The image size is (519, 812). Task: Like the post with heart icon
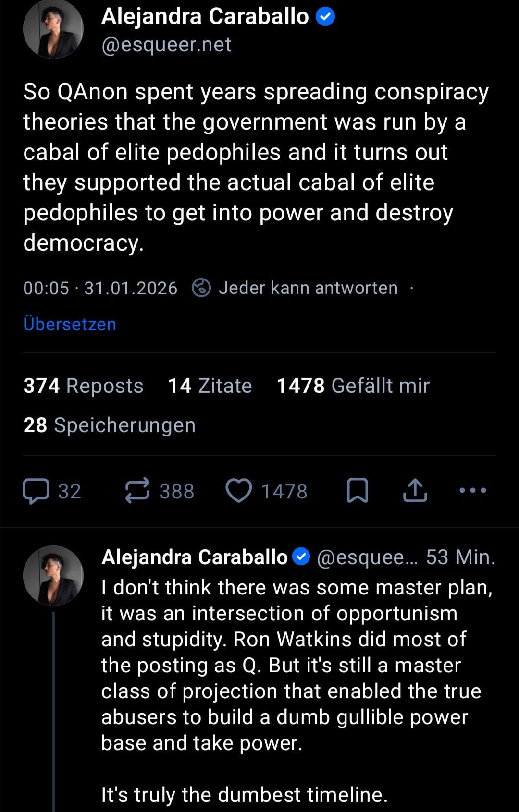click(239, 491)
